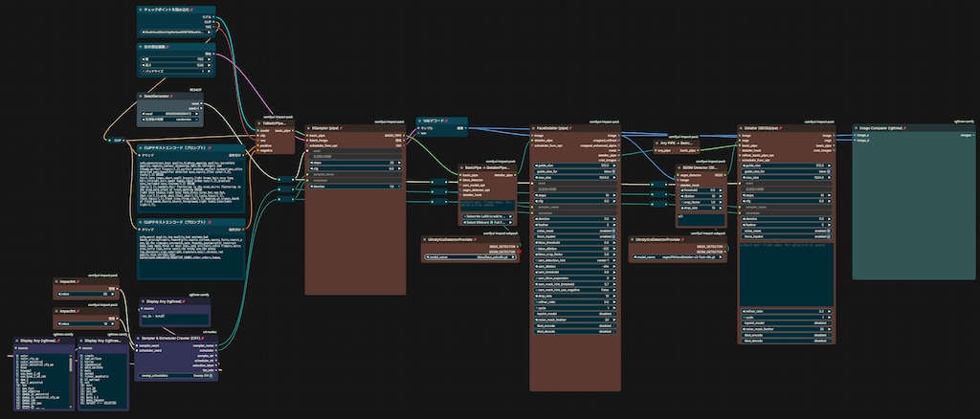Toggle tiled_decode in Detailer (SEGS/pipe)
This screenshot has width=980, height=419.
pyautogui.click(x=787, y=341)
